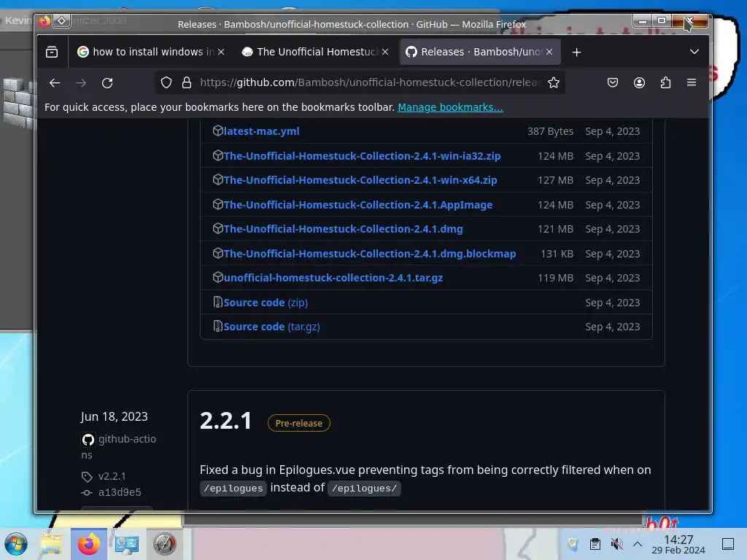This screenshot has width=747, height=560.
Task: Expand hidden tray icons arrow
Action: (x=638, y=544)
